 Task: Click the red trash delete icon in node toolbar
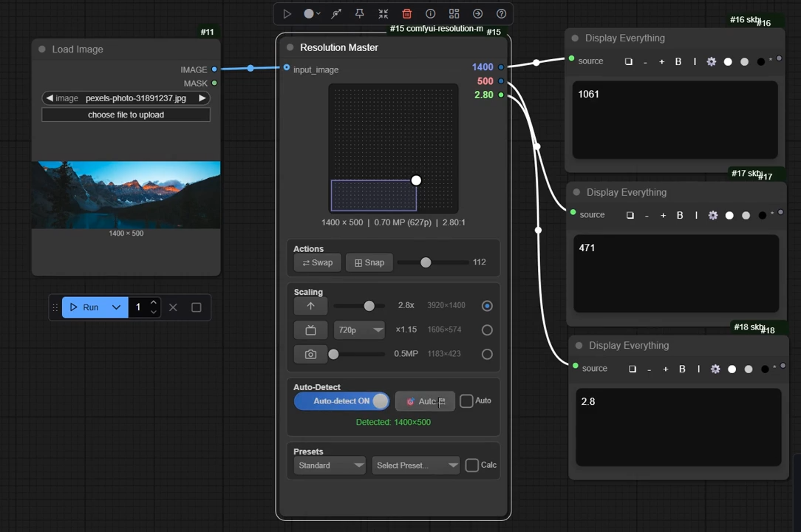coord(407,14)
